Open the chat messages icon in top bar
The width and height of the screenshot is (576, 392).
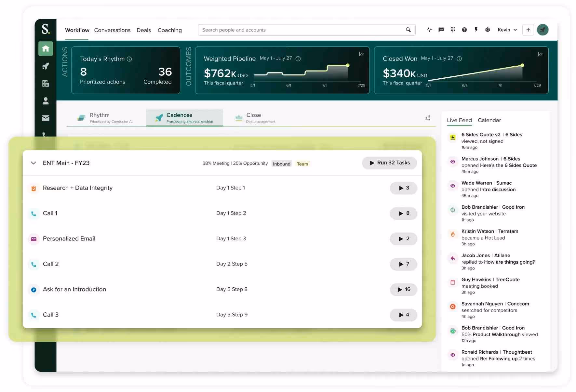pos(441,30)
